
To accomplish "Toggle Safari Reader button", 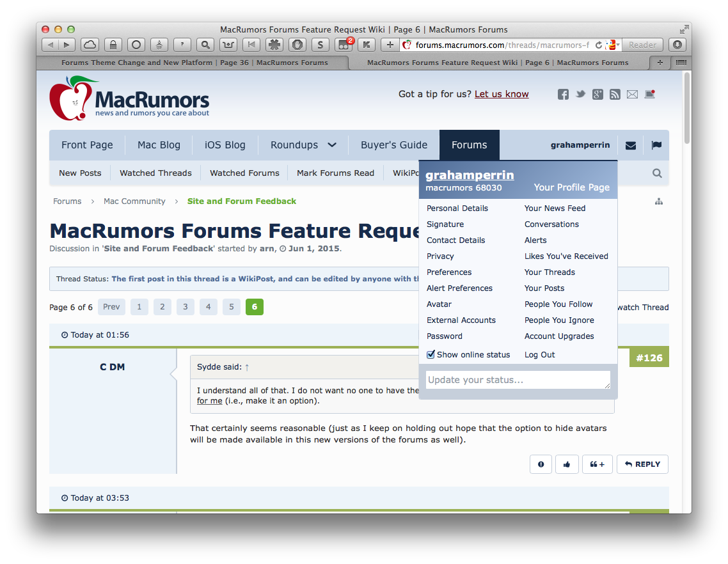I will pyautogui.click(x=642, y=45).
